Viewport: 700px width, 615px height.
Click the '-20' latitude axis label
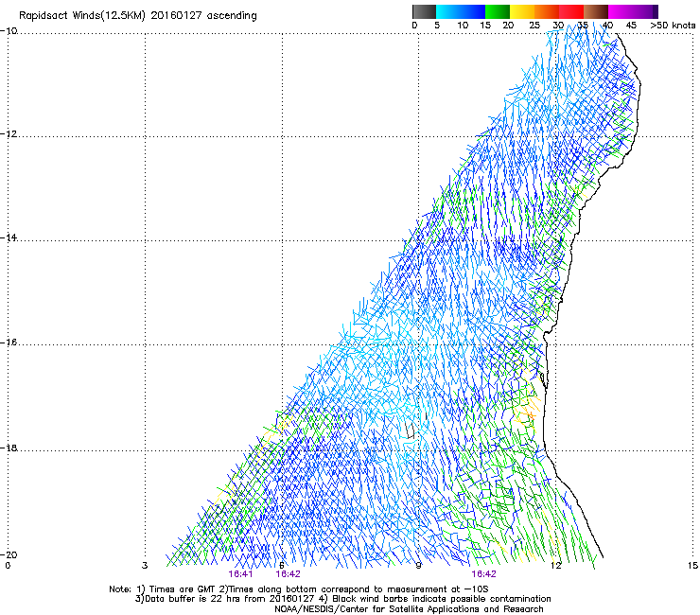(9, 554)
